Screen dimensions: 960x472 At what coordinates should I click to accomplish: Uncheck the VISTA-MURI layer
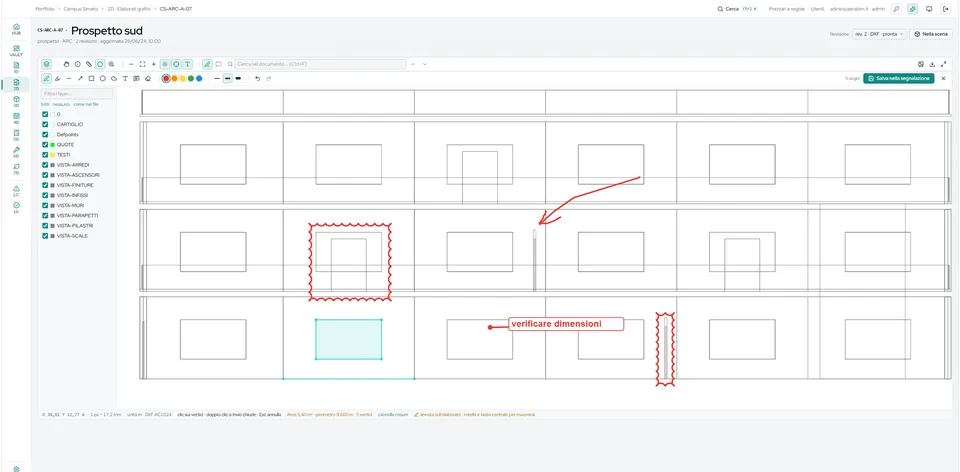45,206
